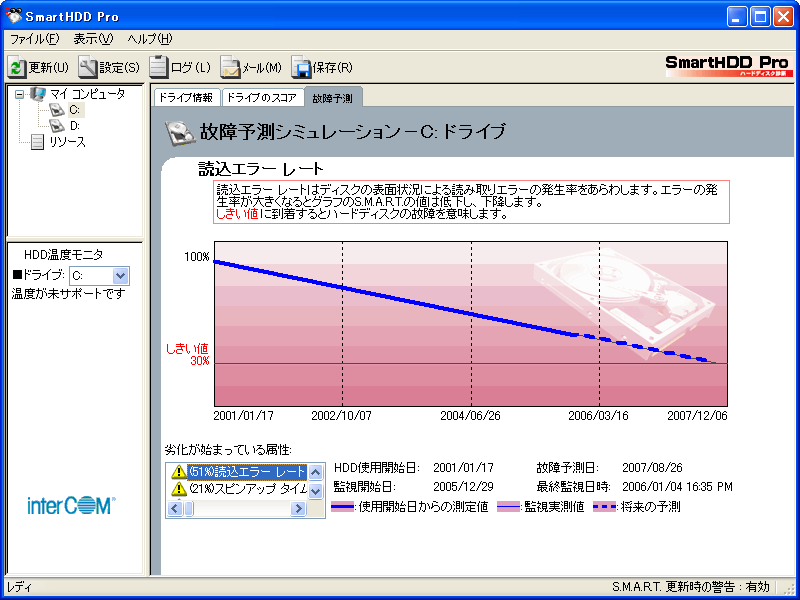Click the レディ status bar text
Screen dimensions: 800x600
pyautogui.click(x=18, y=587)
